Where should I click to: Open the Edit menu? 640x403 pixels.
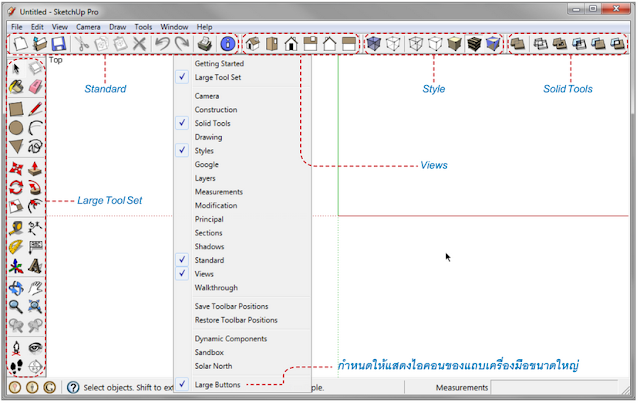click(37, 27)
